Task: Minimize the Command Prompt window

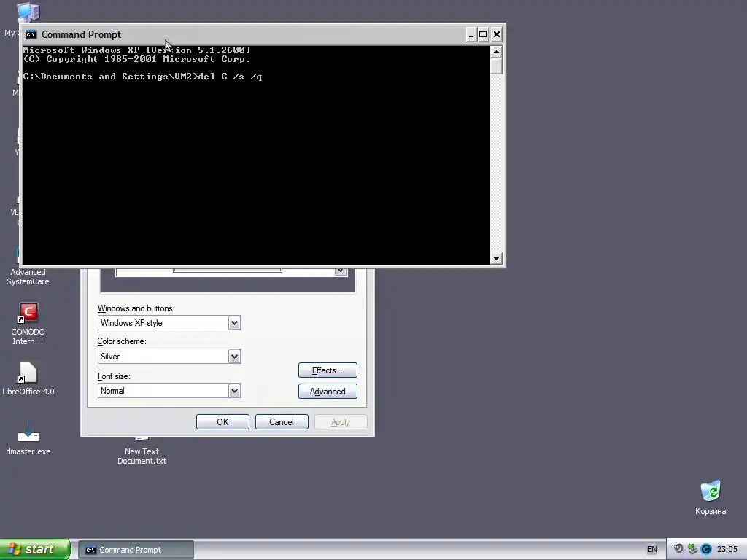Action: 471,34
